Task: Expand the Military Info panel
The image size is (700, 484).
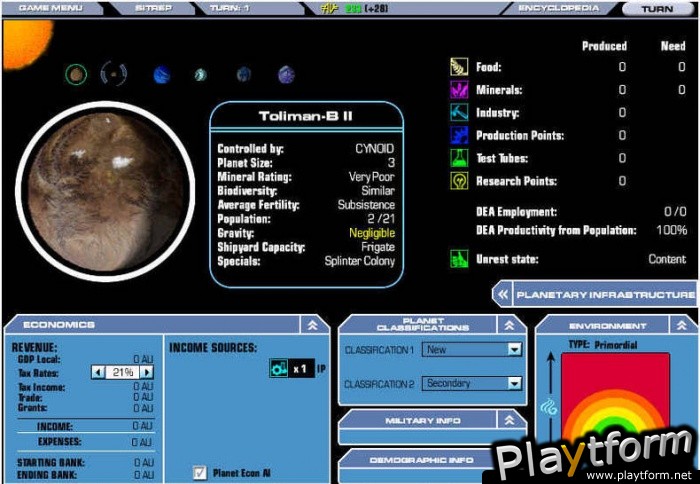Action: [509, 420]
